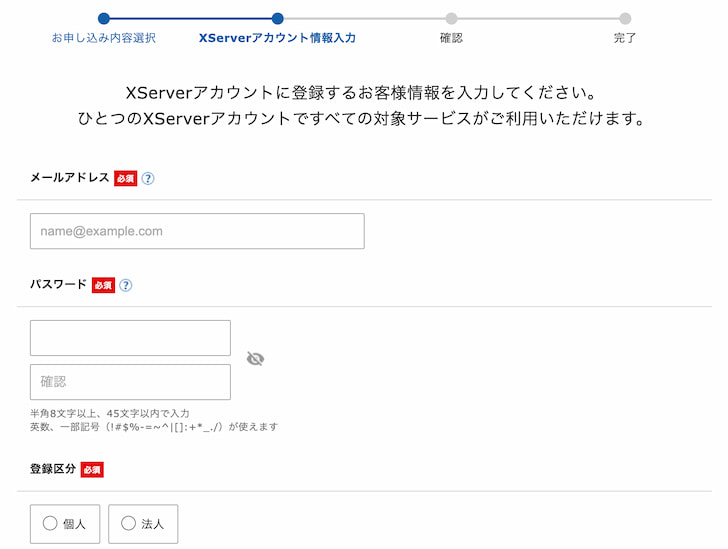Viewport: 728px width, 549px height.
Task: Select XServerアカウント情報入力 step label
Action: click(277, 38)
